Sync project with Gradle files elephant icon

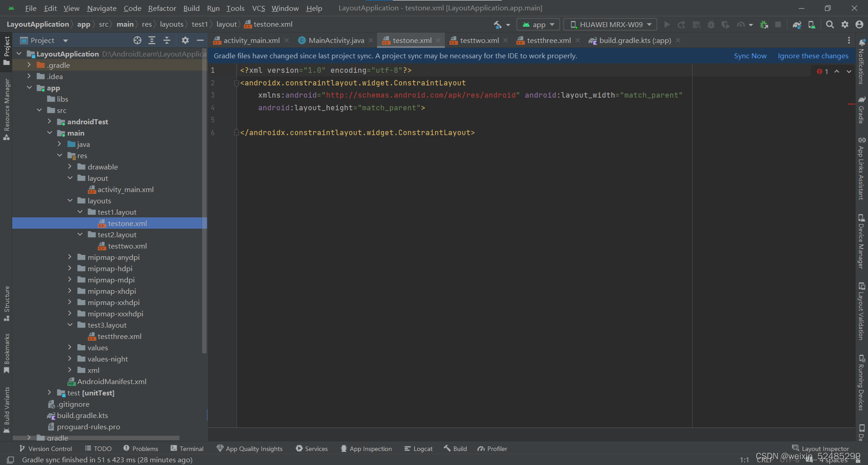point(797,24)
